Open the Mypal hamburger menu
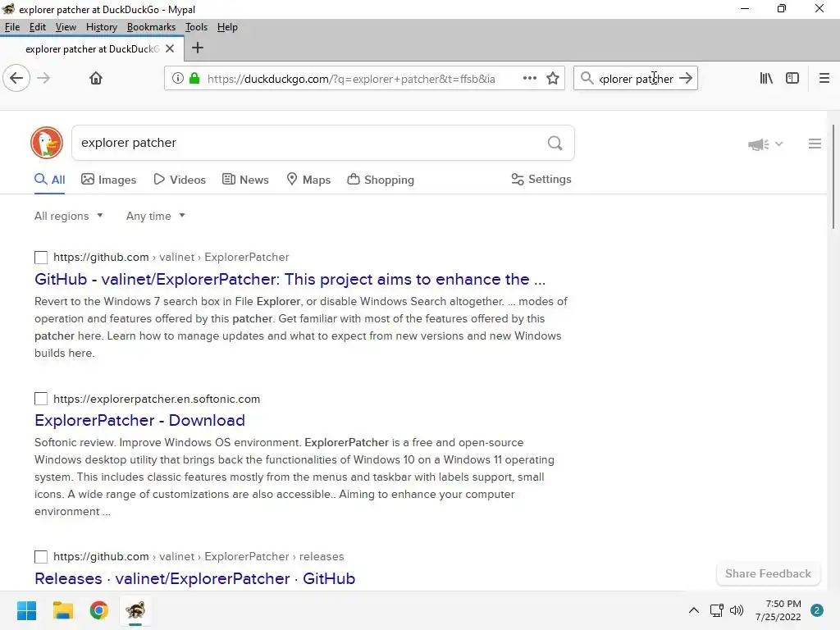 tap(824, 78)
